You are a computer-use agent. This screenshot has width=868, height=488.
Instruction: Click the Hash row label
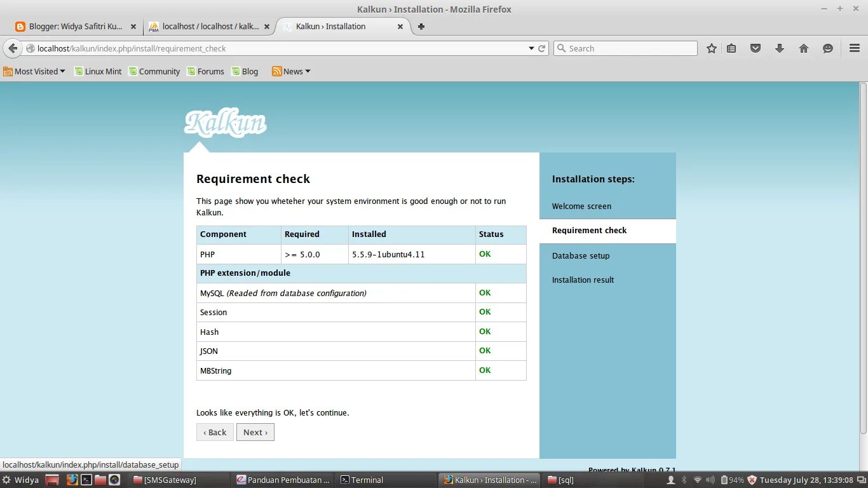click(x=209, y=332)
